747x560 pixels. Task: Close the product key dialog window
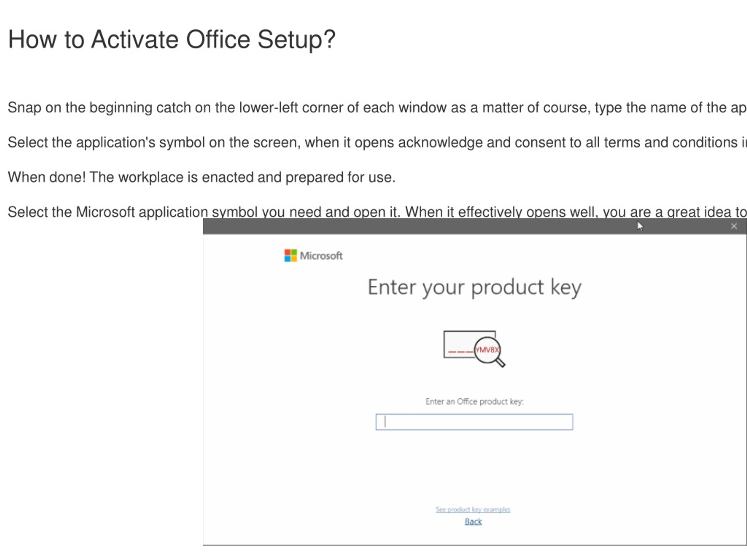pos(734,226)
